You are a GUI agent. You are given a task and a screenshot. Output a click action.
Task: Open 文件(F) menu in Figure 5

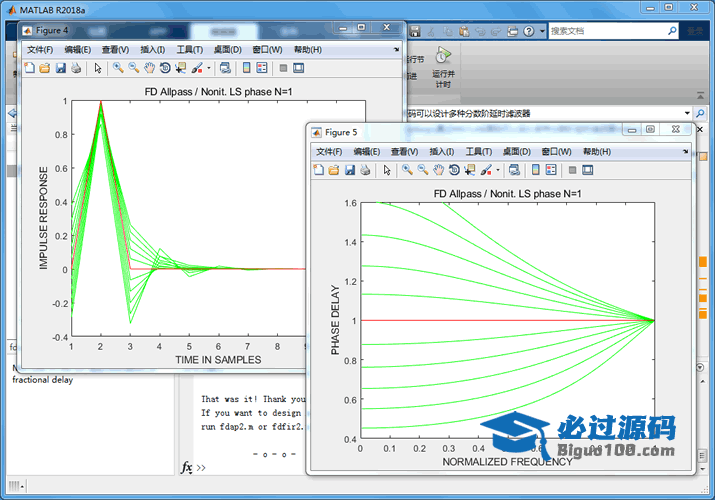329,152
